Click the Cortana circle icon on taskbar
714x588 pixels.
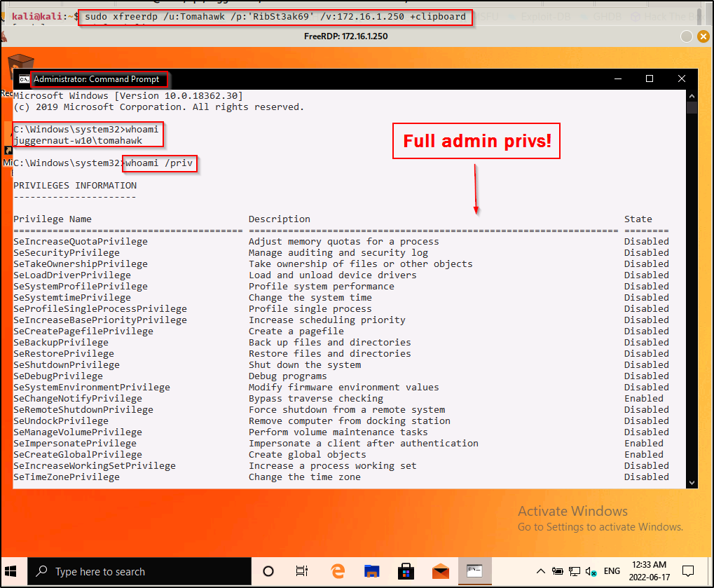(268, 571)
